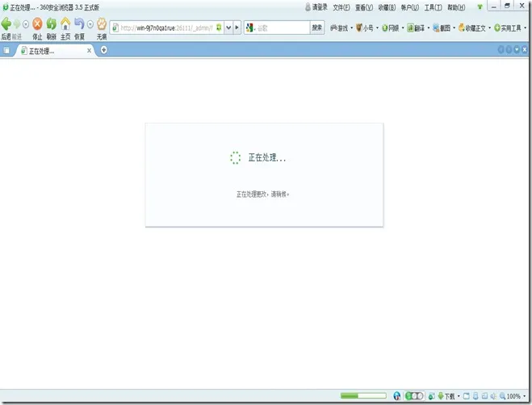
Task: Click the green skin shirt icon
Action: [480, 6]
